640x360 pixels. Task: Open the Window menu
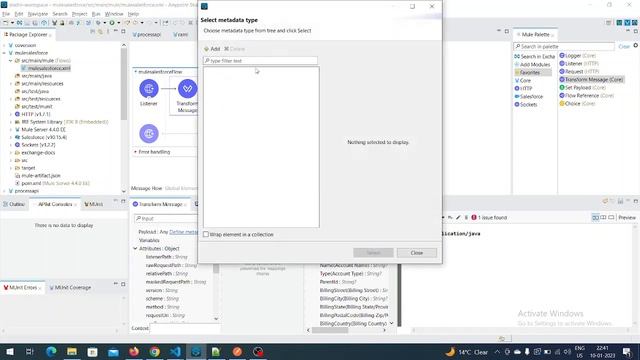114,14
